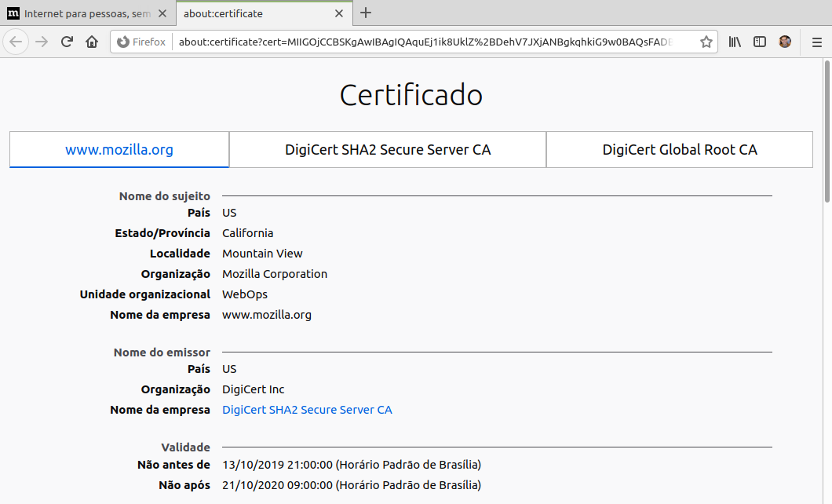
Task: Go forward with the arrow button
Action: click(42, 42)
